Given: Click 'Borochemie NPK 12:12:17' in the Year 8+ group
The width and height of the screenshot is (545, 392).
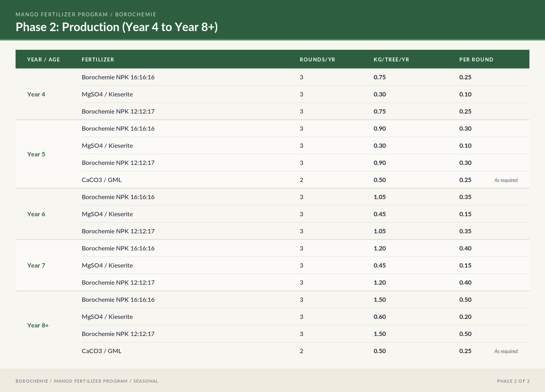Looking at the screenshot, I should [118, 334].
